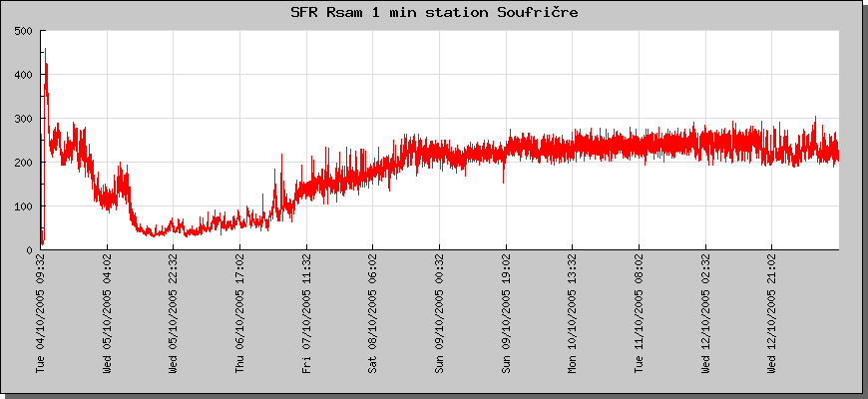
Task: Pick the Mon 10/10/2005 13:32 axis label
Action: [573, 312]
